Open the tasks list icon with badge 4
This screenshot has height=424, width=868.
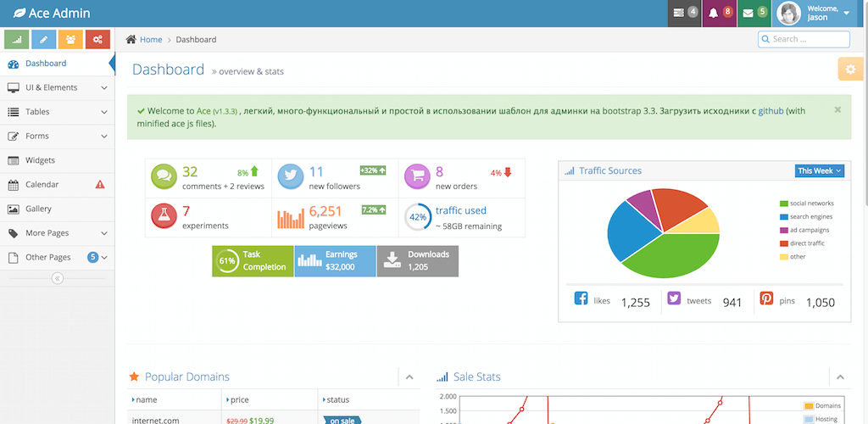tap(685, 14)
